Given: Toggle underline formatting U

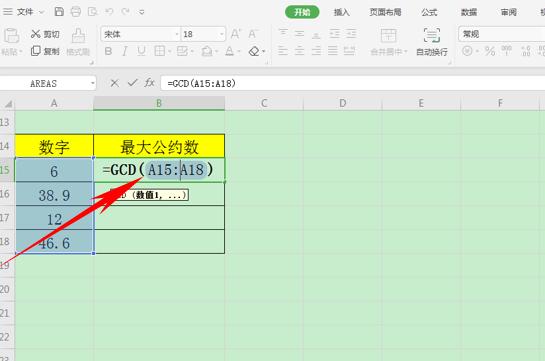Looking at the screenshot, I should click(141, 51).
